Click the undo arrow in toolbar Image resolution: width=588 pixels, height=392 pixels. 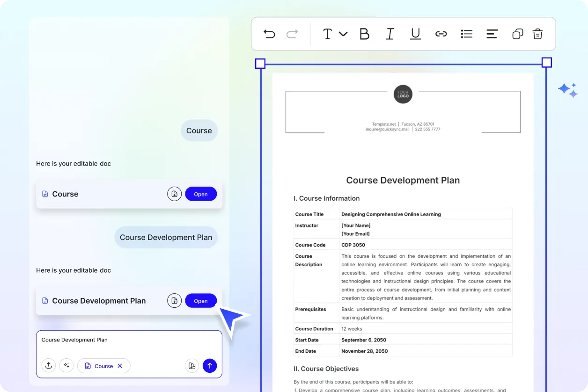[x=269, y=34]
